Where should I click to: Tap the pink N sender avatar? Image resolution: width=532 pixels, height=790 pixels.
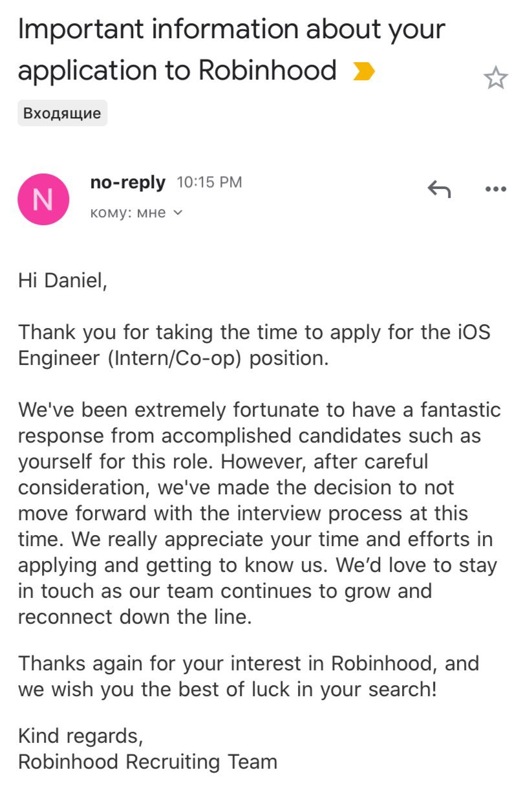tap(43, 199)
